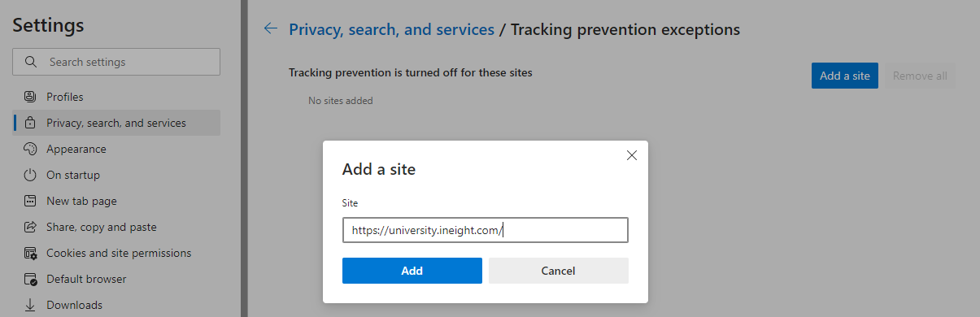This screenshot has width=980, height=317.
Task: Go back using the left arrow
Action: [271, 29]
